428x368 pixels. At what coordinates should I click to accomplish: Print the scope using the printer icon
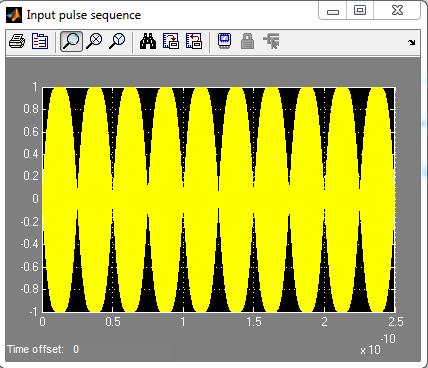[x=17, y=42]
